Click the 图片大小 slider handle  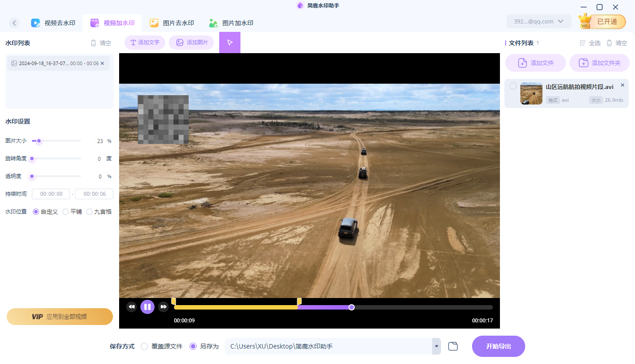click(x=39, y=141)
